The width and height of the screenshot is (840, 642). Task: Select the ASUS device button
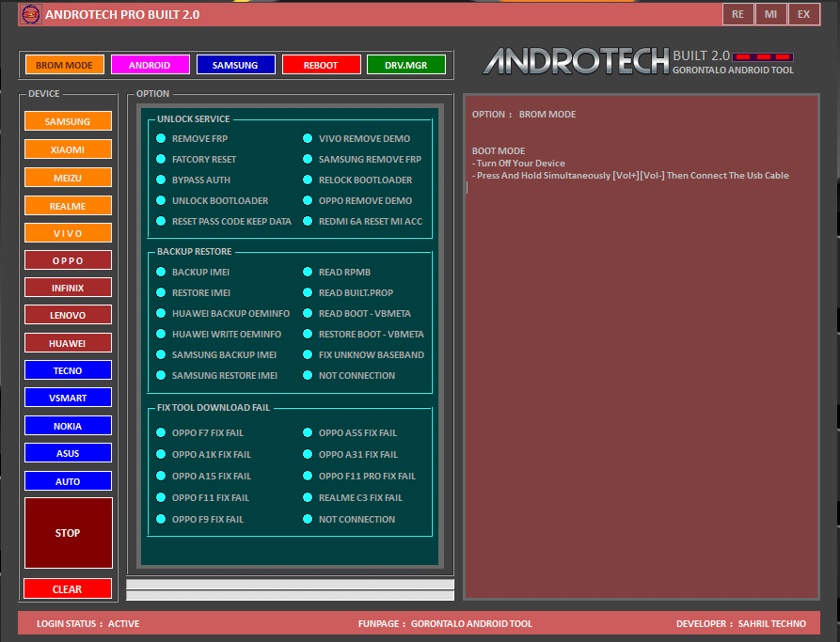(x=68, y=453)
